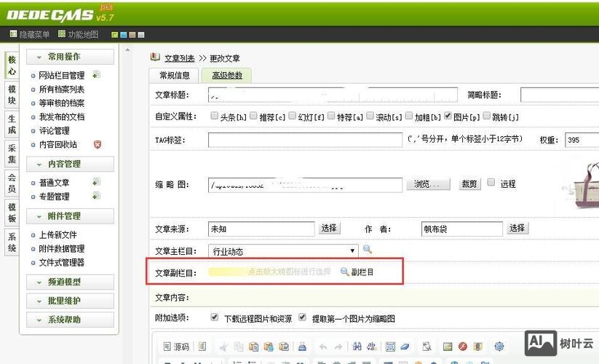This screenshot has height=364, width=599.
Task: Click add icon beside 普通文章
Action: pyautogui.click(x=97, y=182)
